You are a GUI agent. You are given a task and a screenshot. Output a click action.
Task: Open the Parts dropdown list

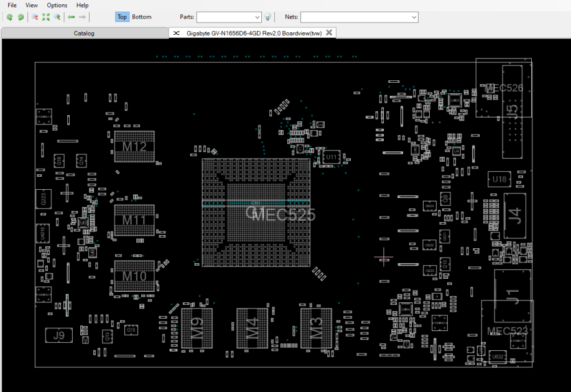[x=257, y=17]
